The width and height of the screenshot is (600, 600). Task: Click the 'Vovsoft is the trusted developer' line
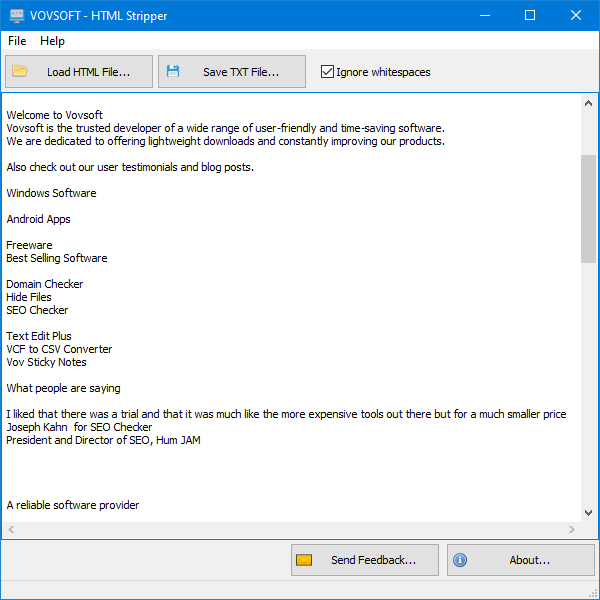tap(225, 128)
